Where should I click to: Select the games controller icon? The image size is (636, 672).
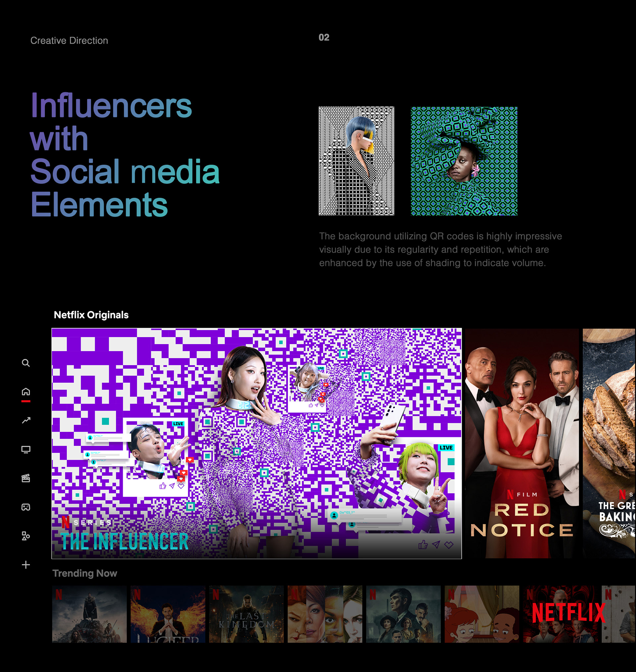click(26, 507)
